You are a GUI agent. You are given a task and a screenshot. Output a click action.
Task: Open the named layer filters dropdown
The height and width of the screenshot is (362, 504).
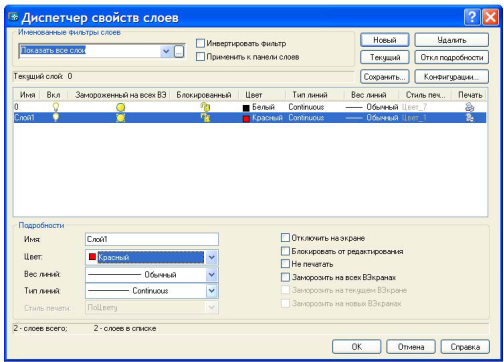pos(166,51)
